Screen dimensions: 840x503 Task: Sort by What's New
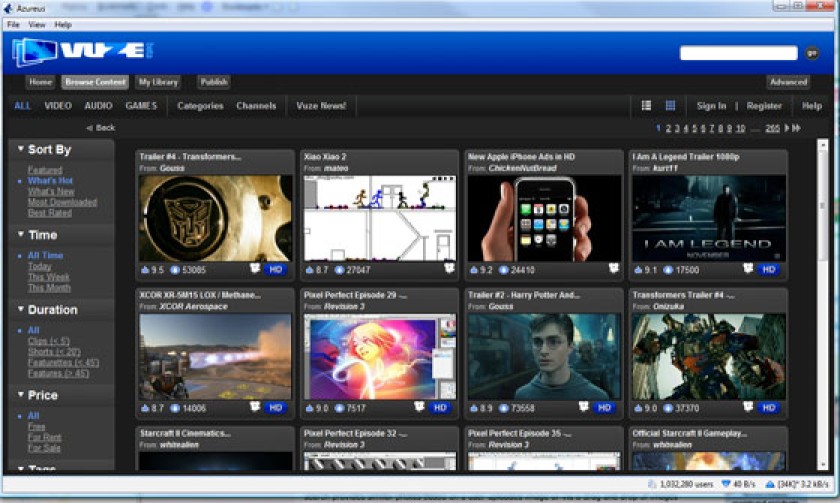pos(51,191)
